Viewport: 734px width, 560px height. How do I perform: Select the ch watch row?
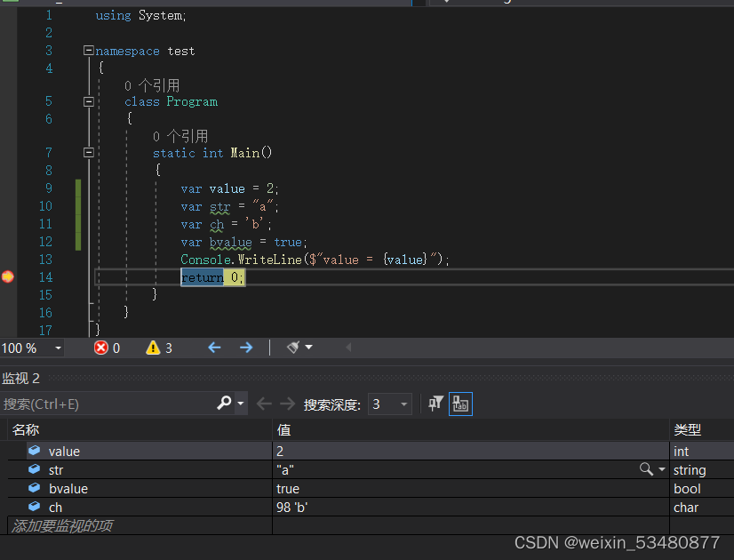[371, 507]
